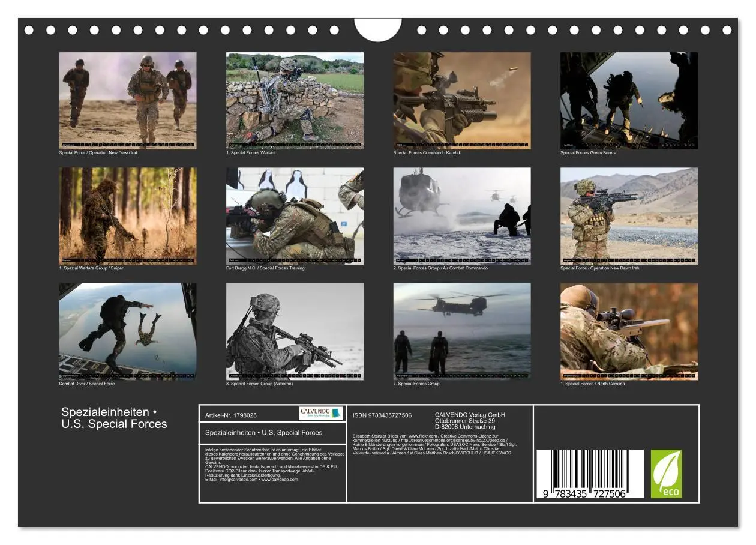Screen dimensions: 756x545
Task: Select 'Fort Bragg N.C. / Special Forces Training' caption
Action: (x=265, y=268)
